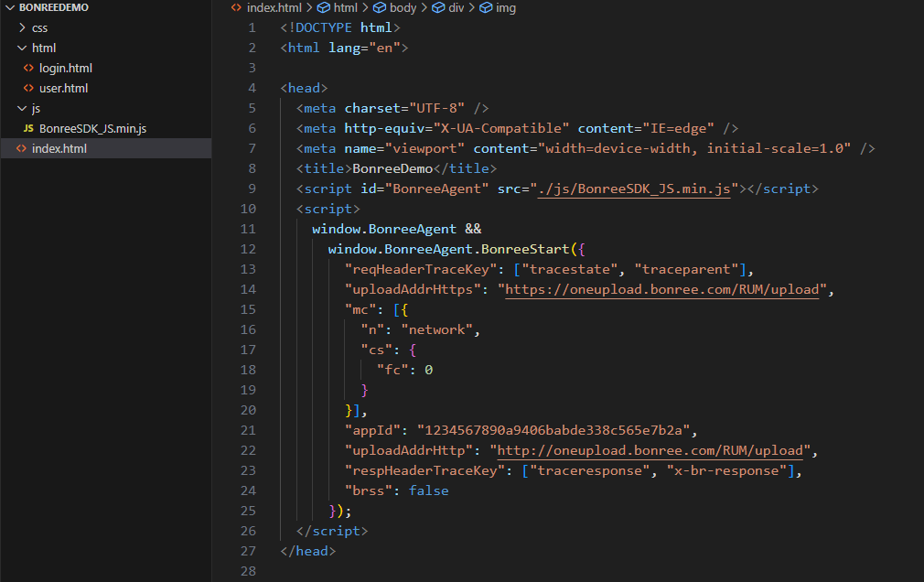Open login.html from the explorer

point(65,68)
